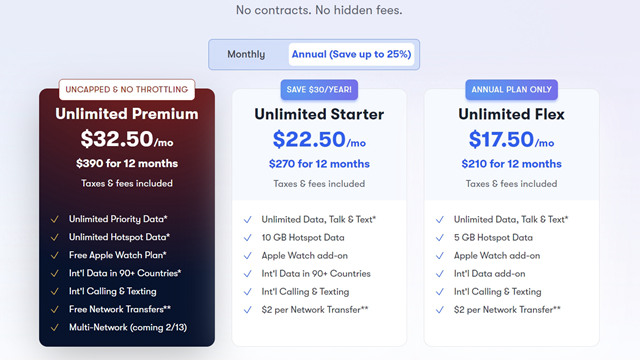
Task: Select the Unlimited Premium plan title
Action: coord(127,114)
